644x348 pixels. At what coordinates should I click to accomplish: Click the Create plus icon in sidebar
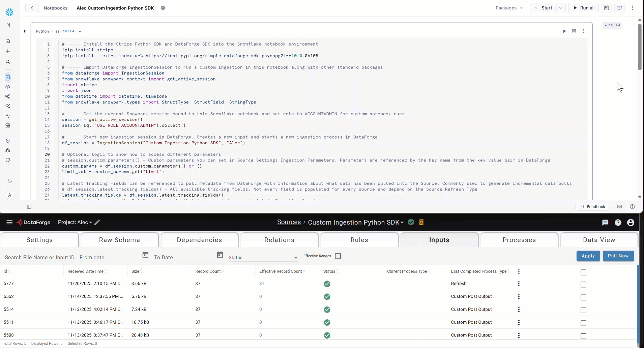point(8,52)
